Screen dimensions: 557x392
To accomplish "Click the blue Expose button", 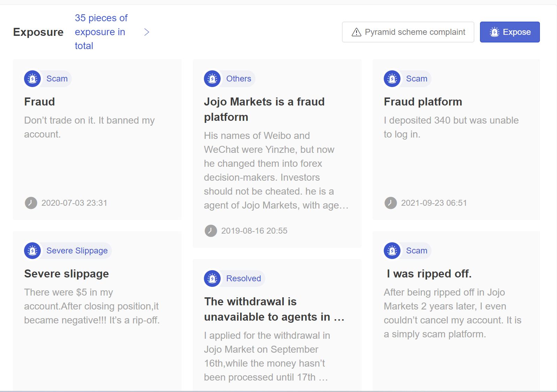I will [510, 32].
